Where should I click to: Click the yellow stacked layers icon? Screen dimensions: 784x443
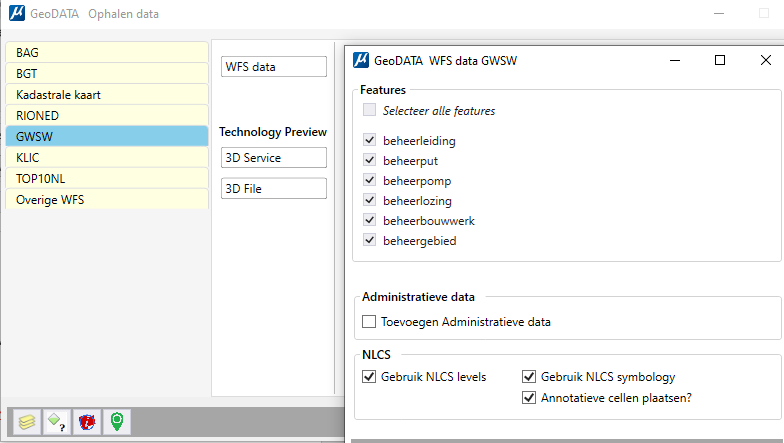point(27,422)
